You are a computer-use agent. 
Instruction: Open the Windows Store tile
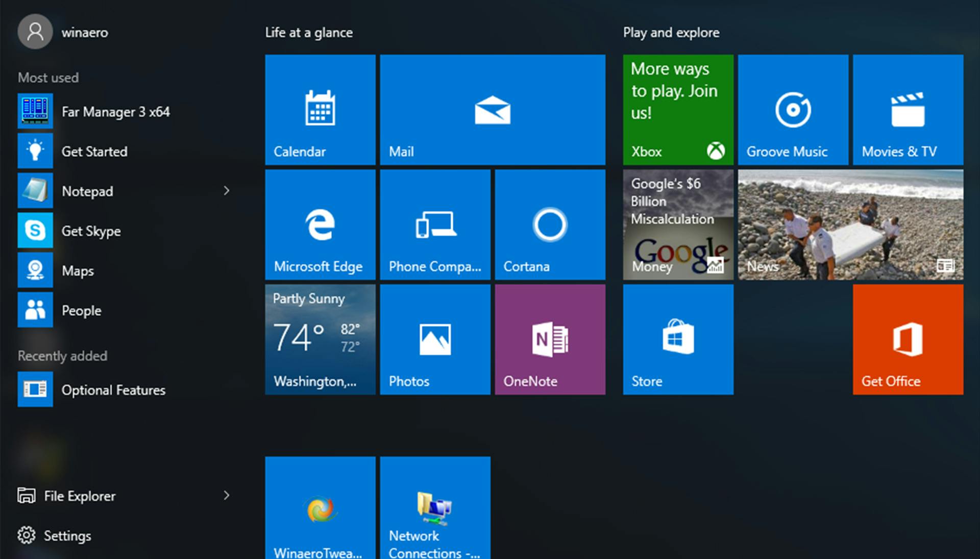677,339
